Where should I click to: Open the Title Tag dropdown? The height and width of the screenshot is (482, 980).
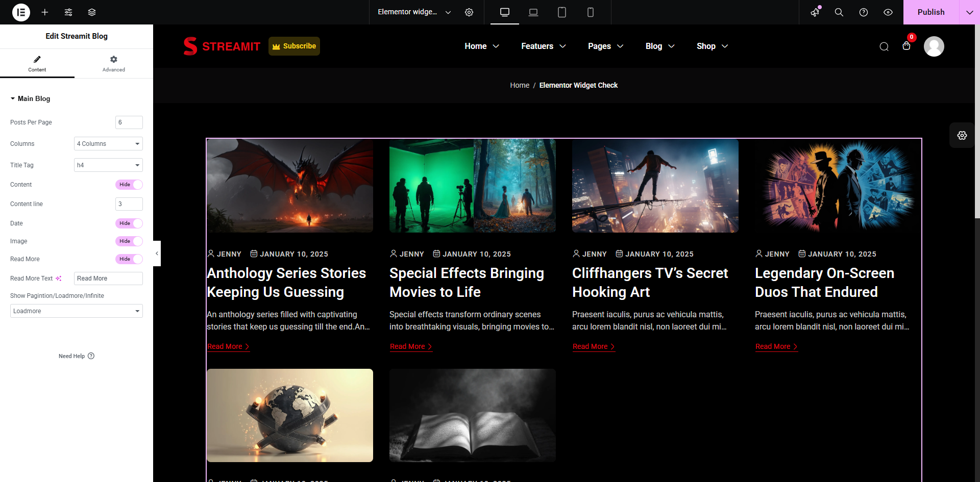click(108, 165)
